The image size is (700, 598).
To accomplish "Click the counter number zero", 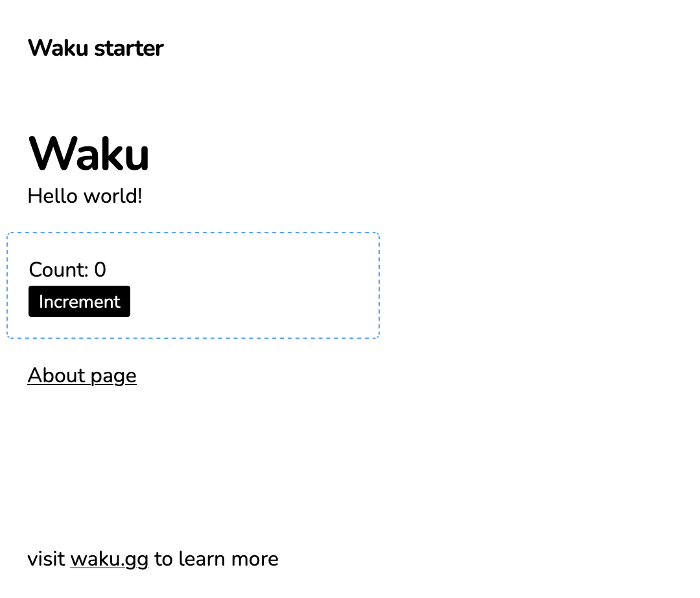I will tap(100, 270).
